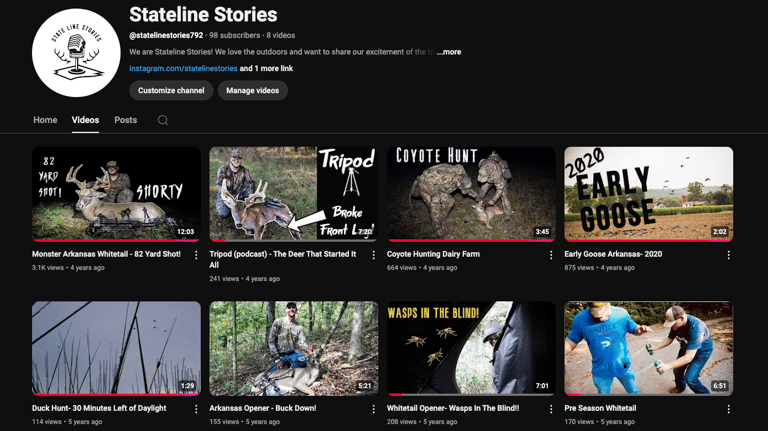768x431 pixels.
Task: Open options menu for Monster Arkansas Whitetail video
Action: (196, 255)
